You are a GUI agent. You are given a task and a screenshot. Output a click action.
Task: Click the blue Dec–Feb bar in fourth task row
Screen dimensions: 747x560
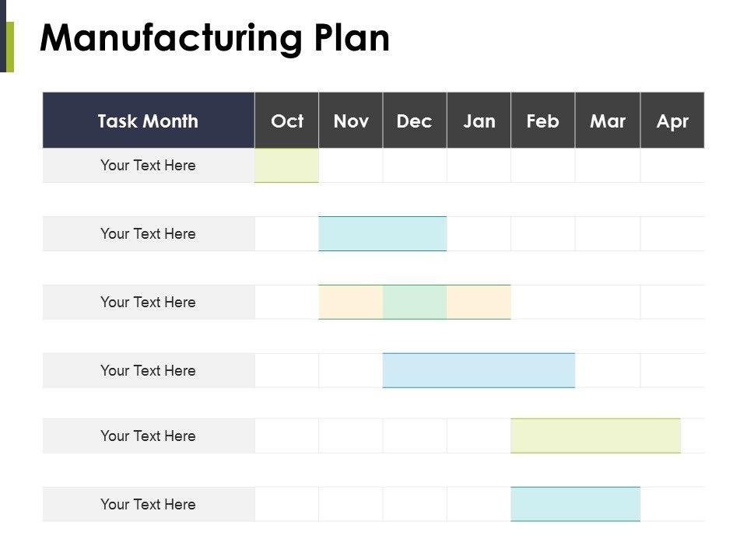click(479, 370)
